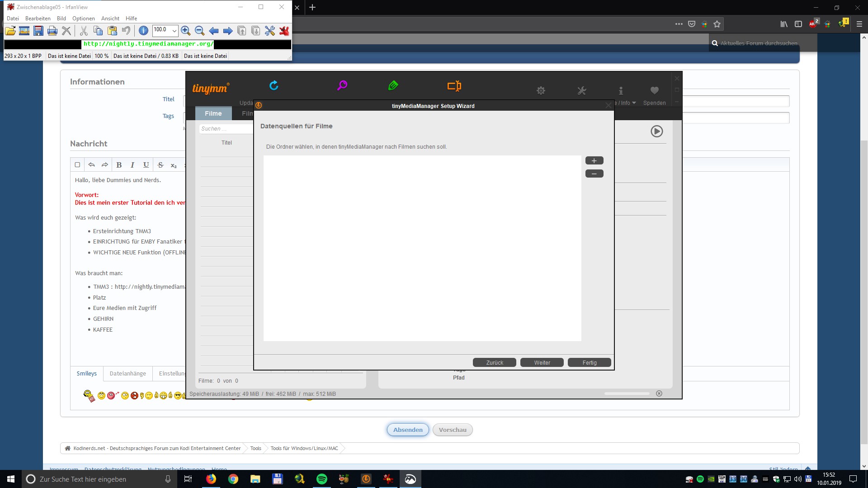Undo with IrfanView curved arrow icon
This screenshot has height=488, width=868.
click(126, 31)
